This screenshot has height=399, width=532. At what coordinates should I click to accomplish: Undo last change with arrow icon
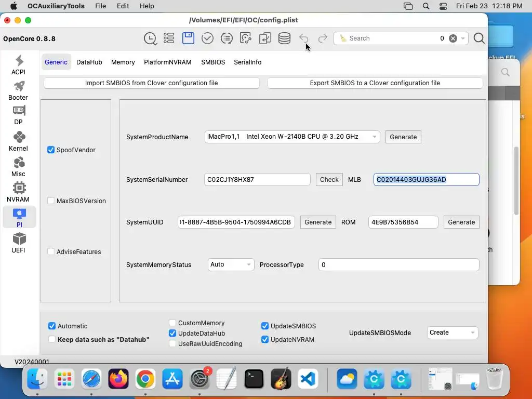[x=303, y=38]
